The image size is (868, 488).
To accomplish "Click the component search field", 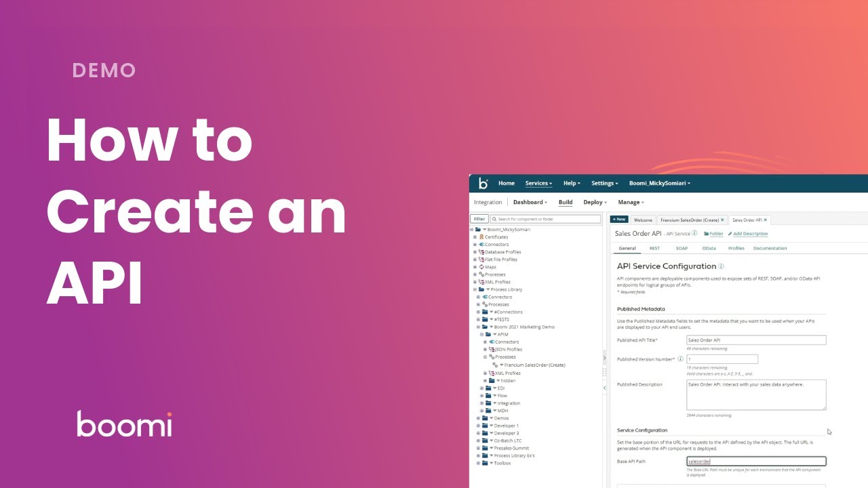I will point(545,219).
